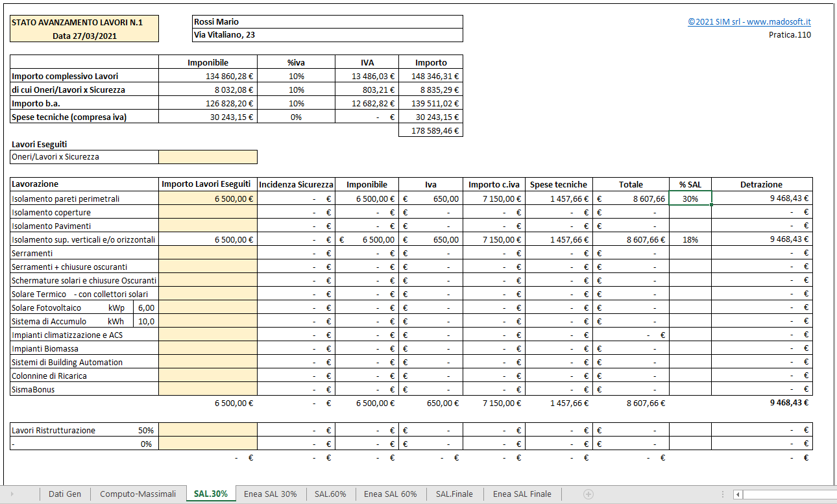The image size is (837, 504).
Task: Select Serramenti importo lavori input cell
Action: pos(208,253)
